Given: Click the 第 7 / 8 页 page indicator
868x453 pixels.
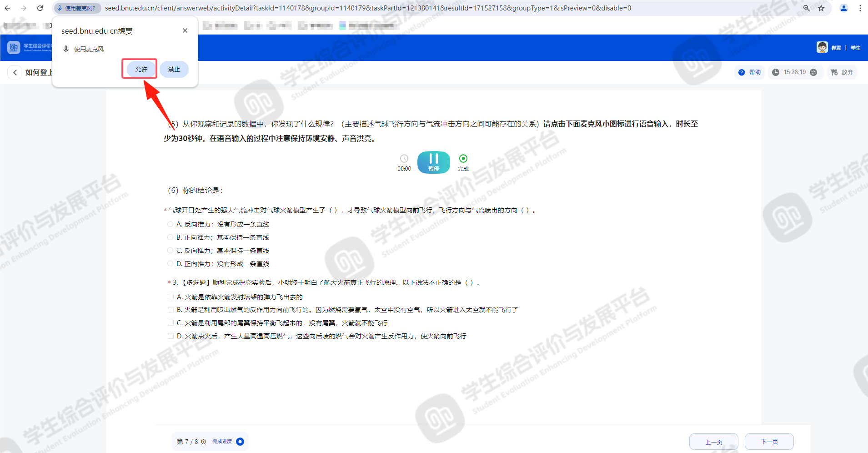Looking at the screenshot, I should (x=191, y=442).
